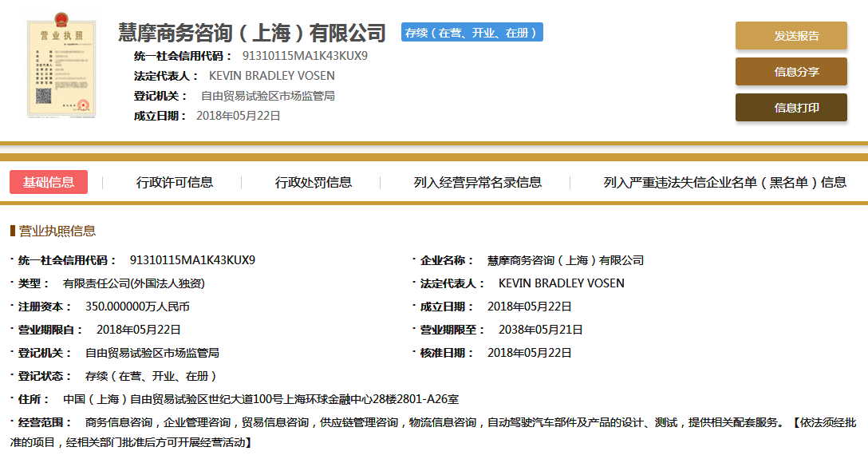Image resolution: width=868 pixels, height=455 pixels.
Task: Open the 行政处罚信息 tab
Action: [x=314, y=182]
